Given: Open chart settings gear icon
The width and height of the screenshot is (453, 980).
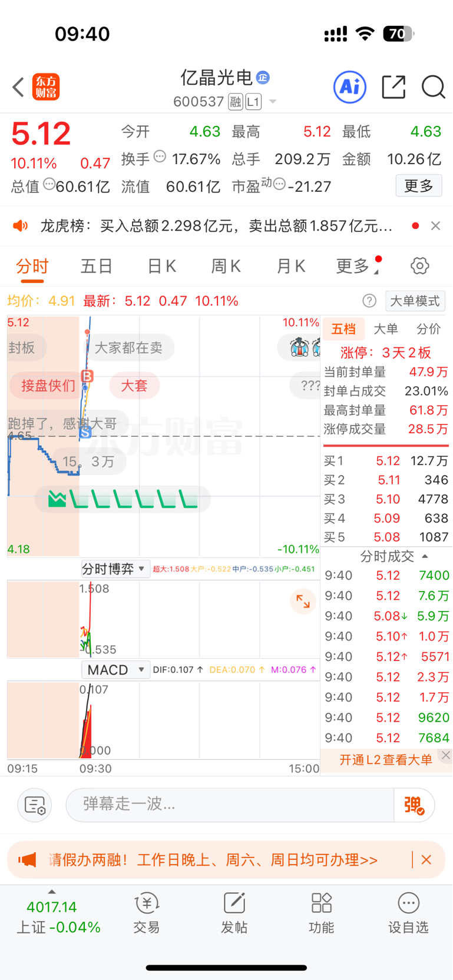Looking at the screenshot, I should pyautogui.click(x=420, y=266).
